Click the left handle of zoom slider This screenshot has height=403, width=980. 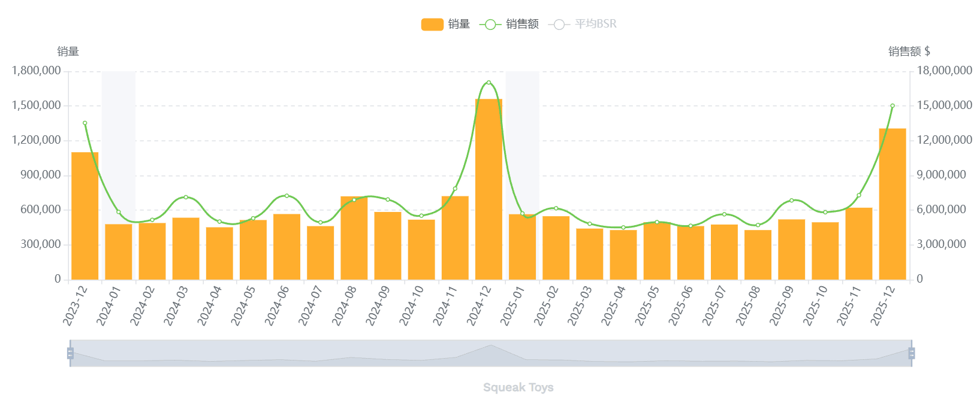point(70,353)
